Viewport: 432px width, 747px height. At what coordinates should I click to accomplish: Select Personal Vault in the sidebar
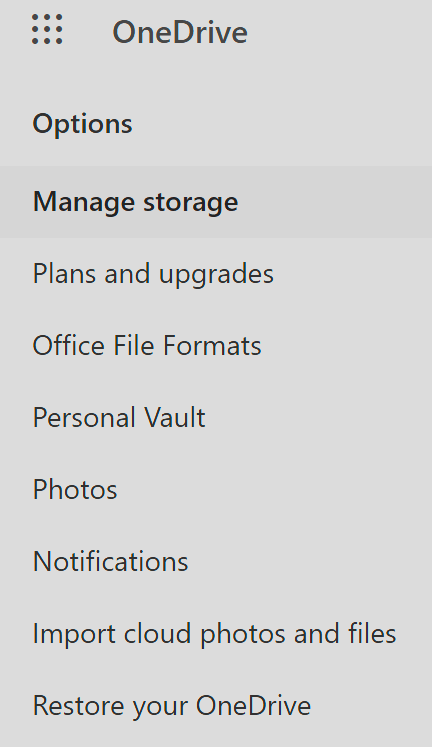tap(216, 418)
